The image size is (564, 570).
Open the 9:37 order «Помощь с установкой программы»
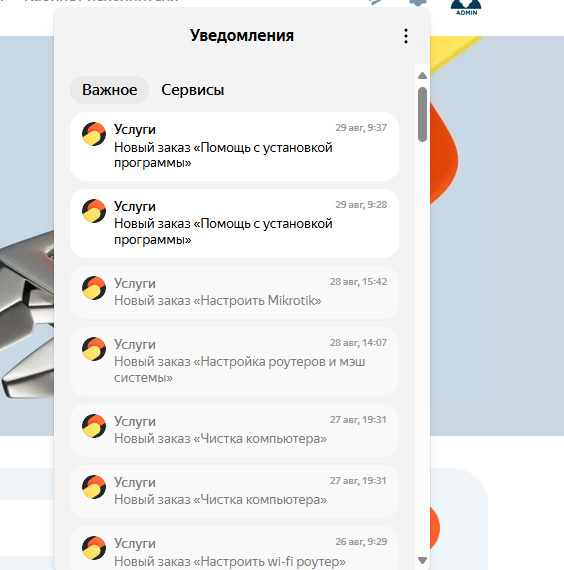234,146
